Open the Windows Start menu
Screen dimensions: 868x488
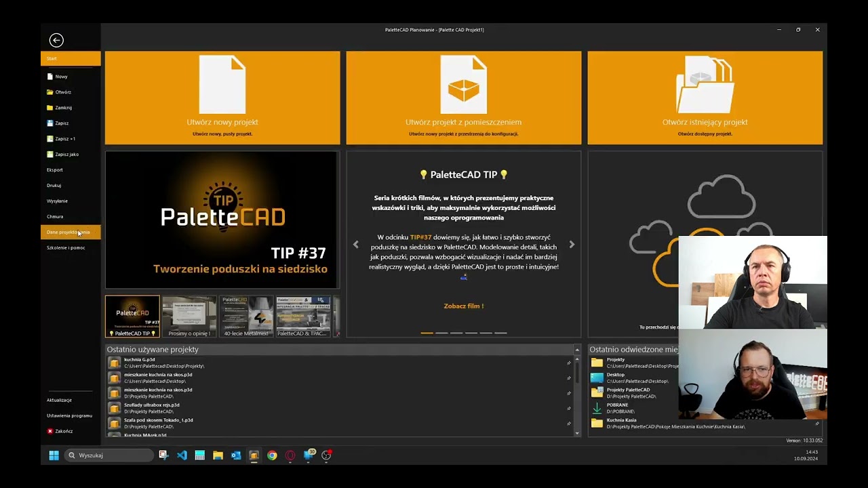coord(54,455)
